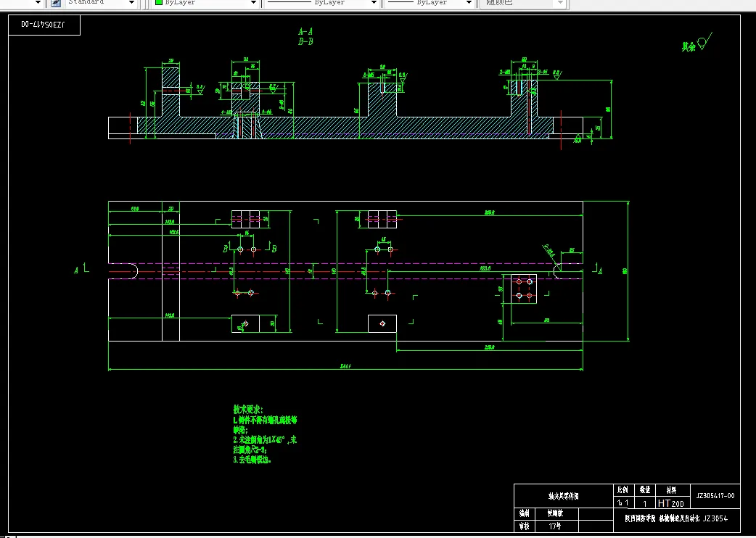Select the A-A section title text

click(x=305, y=32)
